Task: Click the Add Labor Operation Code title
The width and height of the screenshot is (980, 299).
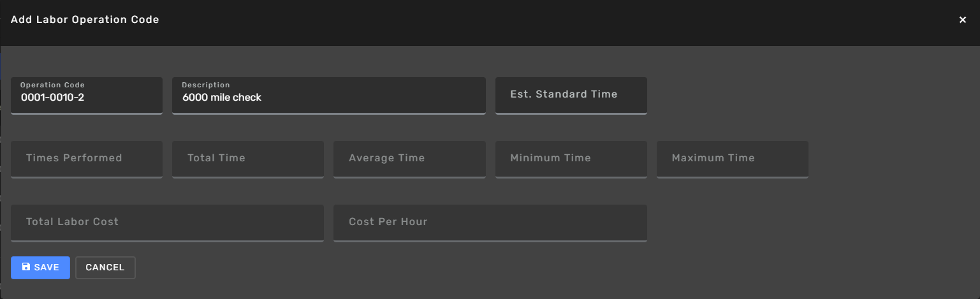Action: pyautogui.click(x=85, y=20)
